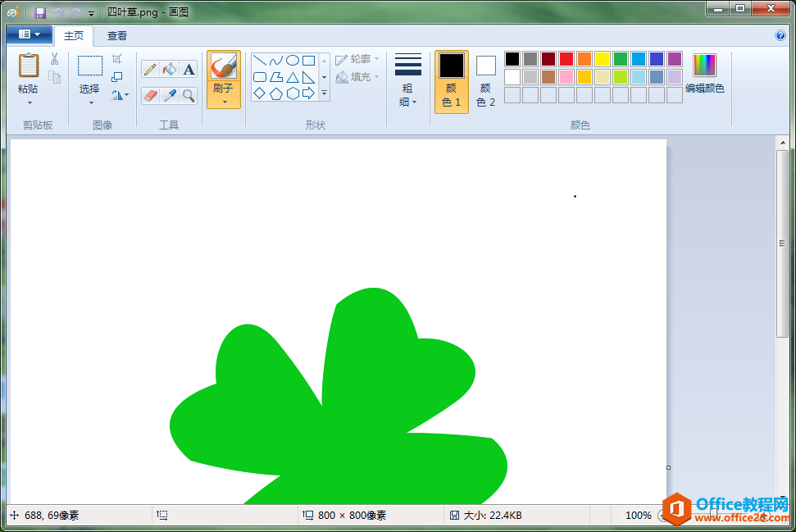Pick the orange color swatch

pos(584,59)
